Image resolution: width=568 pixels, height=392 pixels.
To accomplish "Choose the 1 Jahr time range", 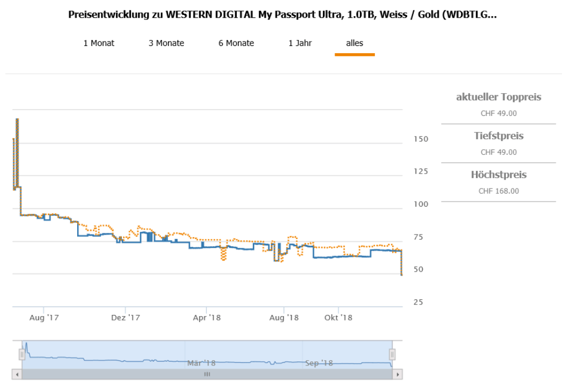I will (300, 43).
